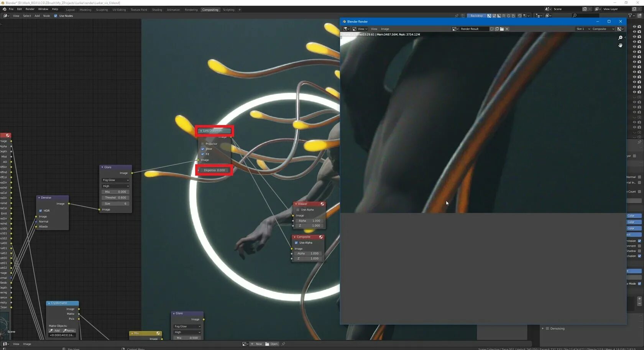This screenshot has width=644, height=350.
Task: Enable Projector in Lens Distortion node
Action: (203, 144)
